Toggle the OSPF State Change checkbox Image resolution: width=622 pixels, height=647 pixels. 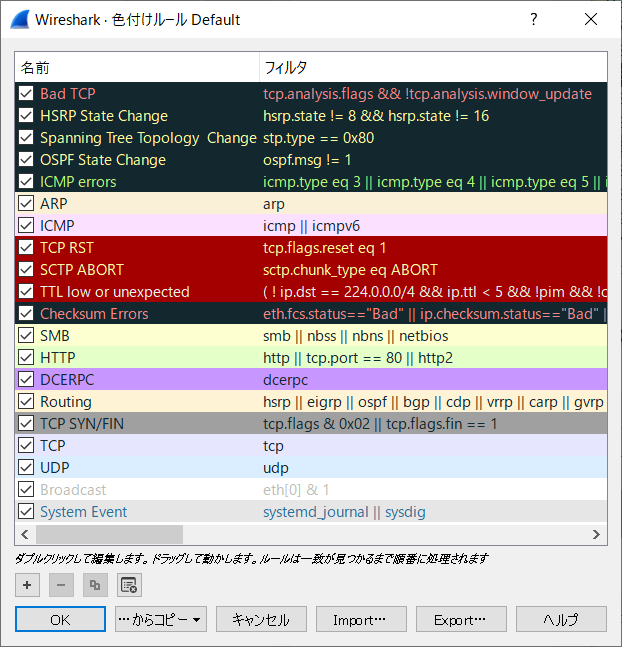(x=26, y=159)
